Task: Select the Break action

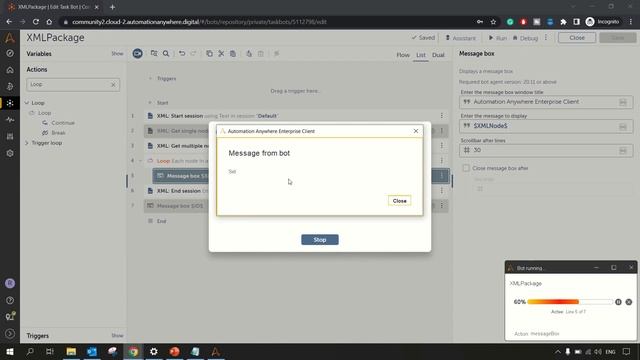Action: [x=54, y=133]
